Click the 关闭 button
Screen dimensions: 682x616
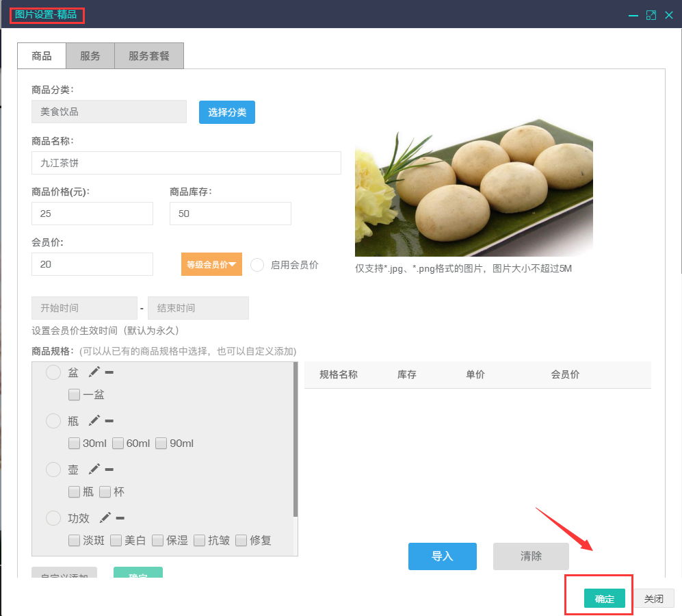pos(654,599)
